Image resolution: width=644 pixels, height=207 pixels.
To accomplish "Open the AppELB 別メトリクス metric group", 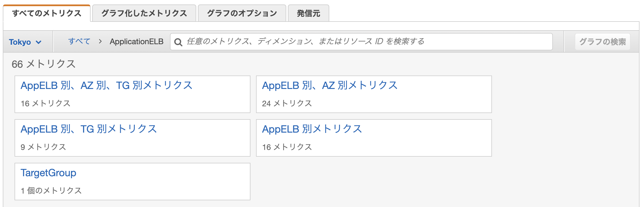I will pos(311,129).
